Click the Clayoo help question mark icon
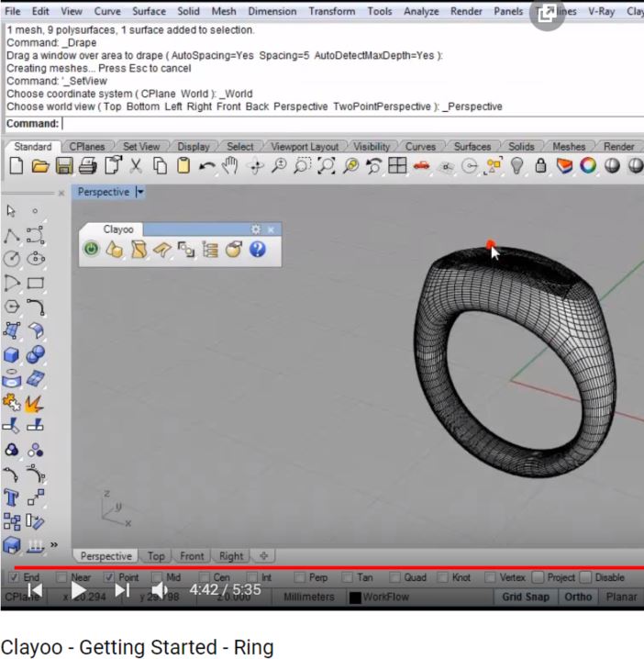This screenshot has width=644, height=659. 258,249
